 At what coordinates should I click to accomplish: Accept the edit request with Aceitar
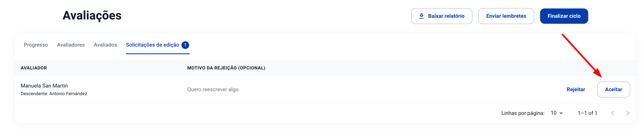point(613,89)
